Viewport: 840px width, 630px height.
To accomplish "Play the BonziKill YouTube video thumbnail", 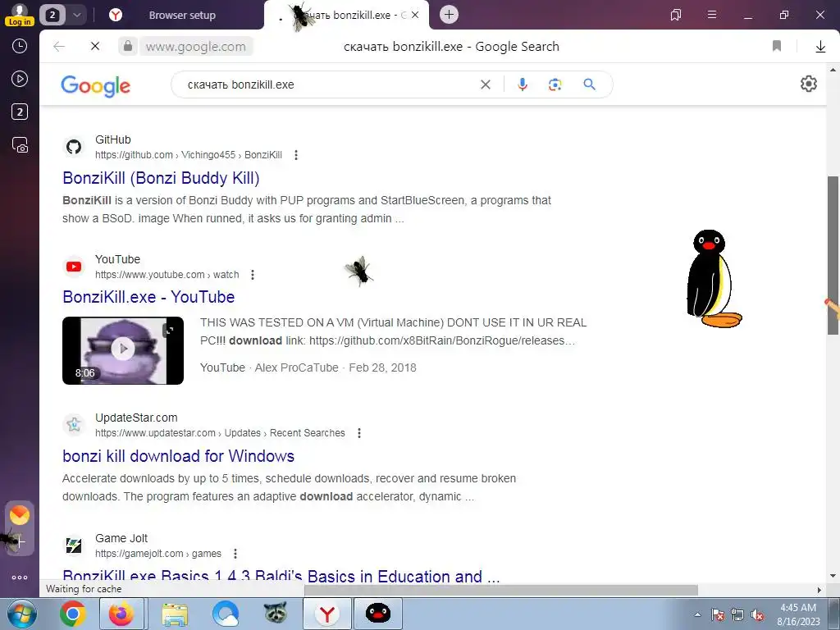I will click(x=123, y=350).
